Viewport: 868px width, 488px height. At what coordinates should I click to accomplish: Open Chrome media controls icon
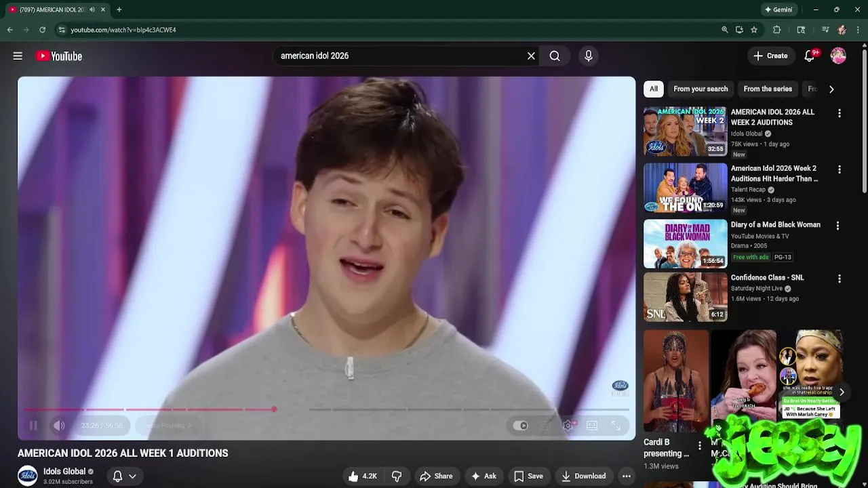click(825, 30)
